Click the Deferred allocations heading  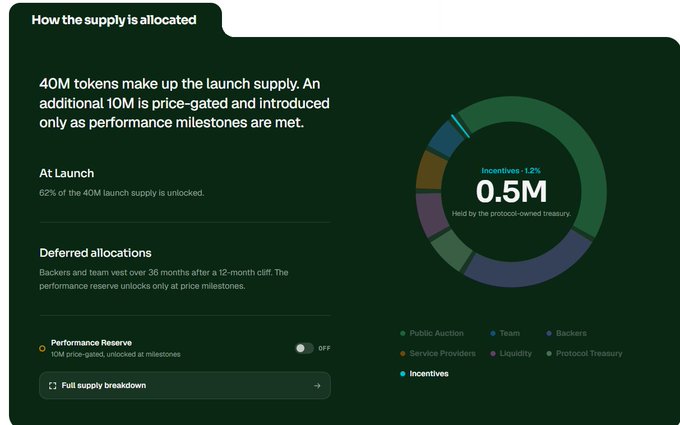pyautogui.click(x=95, y=253)
